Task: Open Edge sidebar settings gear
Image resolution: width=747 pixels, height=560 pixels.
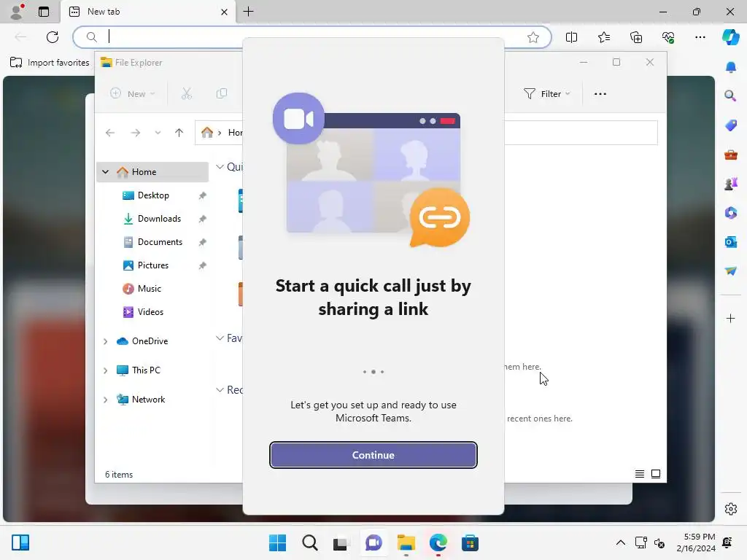Action: click(730, 509)
